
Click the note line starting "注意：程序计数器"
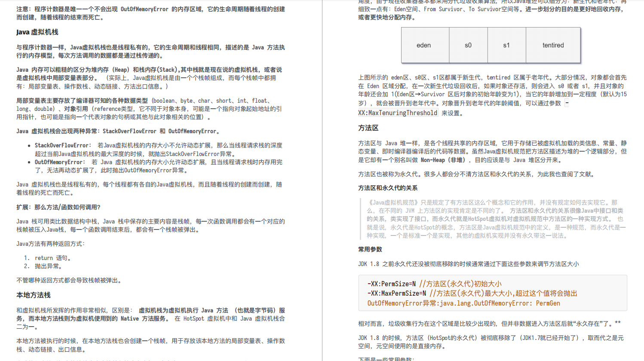coord(150,13)
